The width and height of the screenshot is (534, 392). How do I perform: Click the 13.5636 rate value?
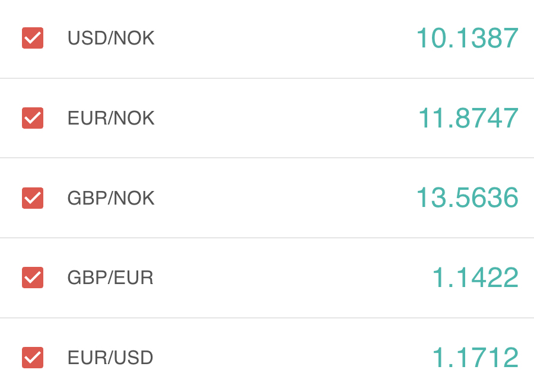point(468,198)
